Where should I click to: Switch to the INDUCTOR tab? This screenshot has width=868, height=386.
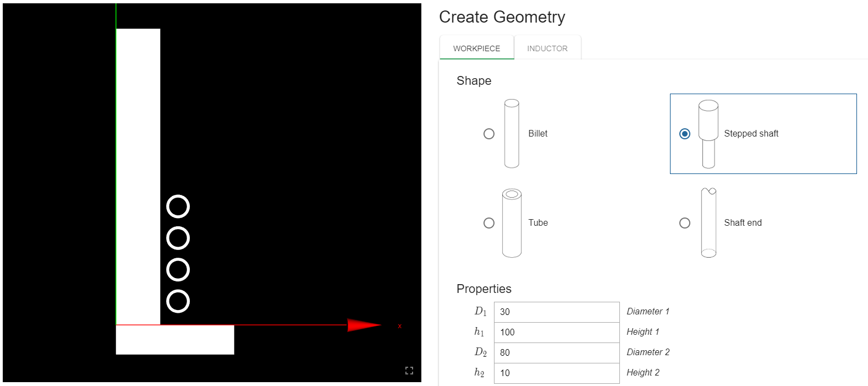pos(547,48)
